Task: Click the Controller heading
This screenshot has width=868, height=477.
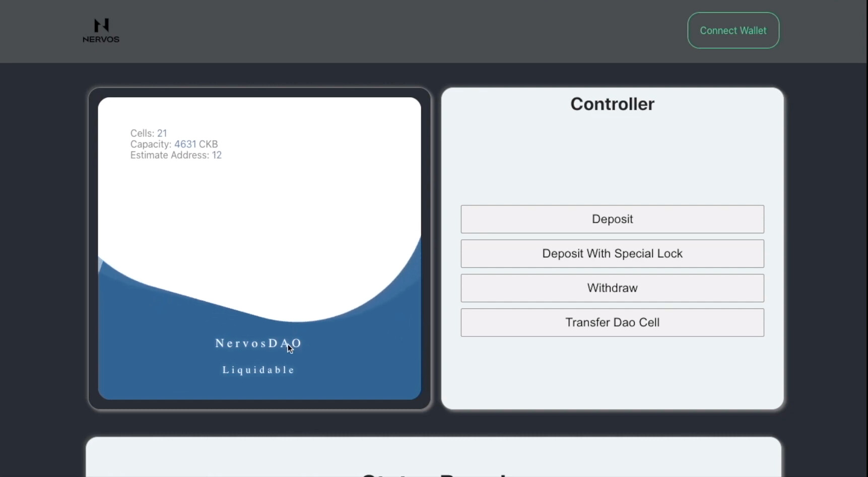Action: tap(612, 104)
